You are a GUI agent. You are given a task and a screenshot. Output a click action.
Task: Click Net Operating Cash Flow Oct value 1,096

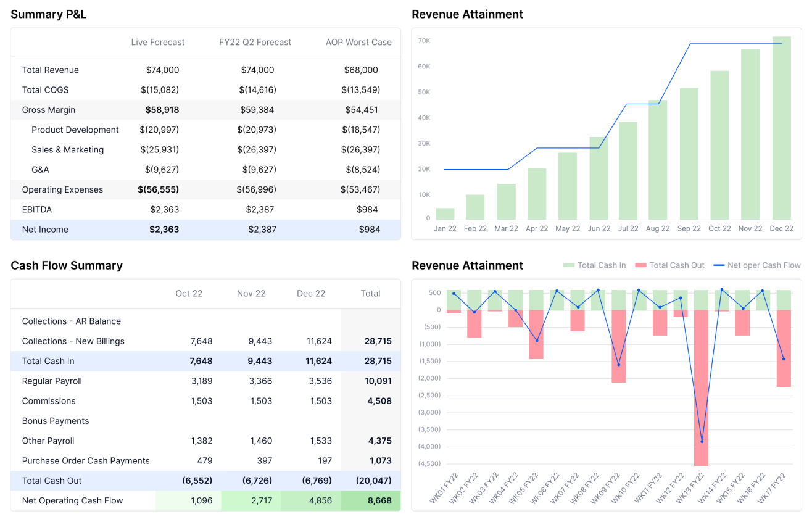(x=202, y=501)
